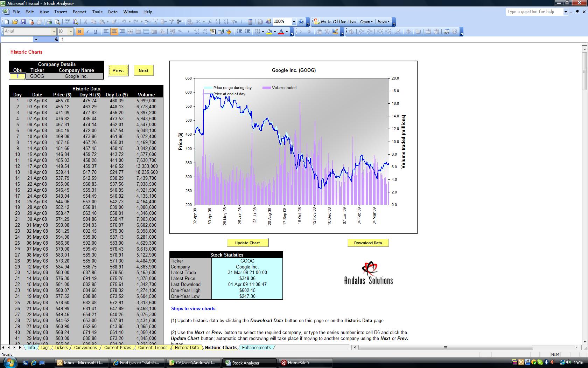Switch to HomeSite 5 taskbar button
The width and height of the screenshot is (588, 368).
point(306,363)
